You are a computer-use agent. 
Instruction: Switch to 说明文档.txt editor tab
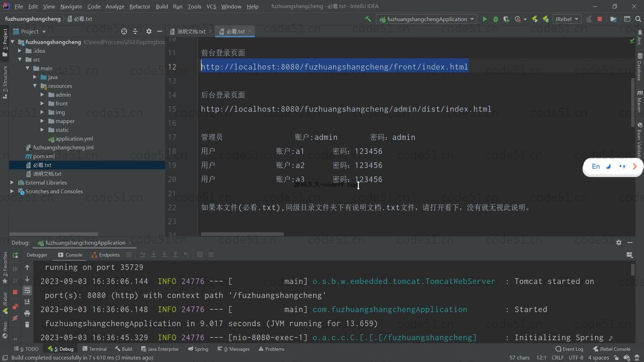[x=191, y=32]
